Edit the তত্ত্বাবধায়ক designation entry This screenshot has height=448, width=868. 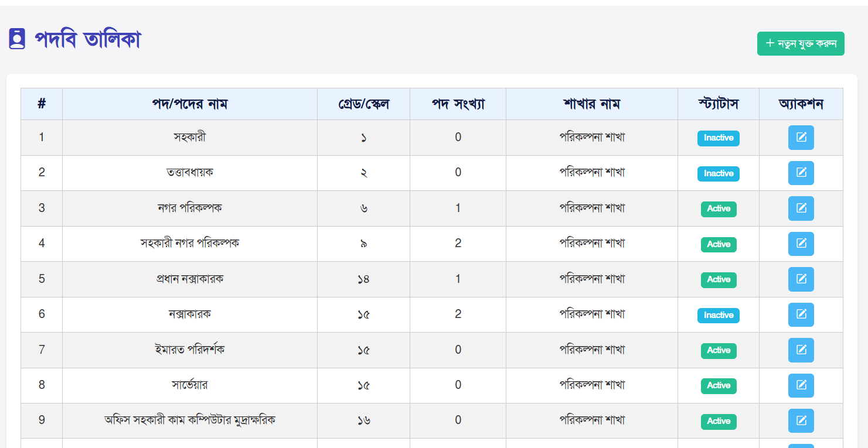(x=801, y=173)
